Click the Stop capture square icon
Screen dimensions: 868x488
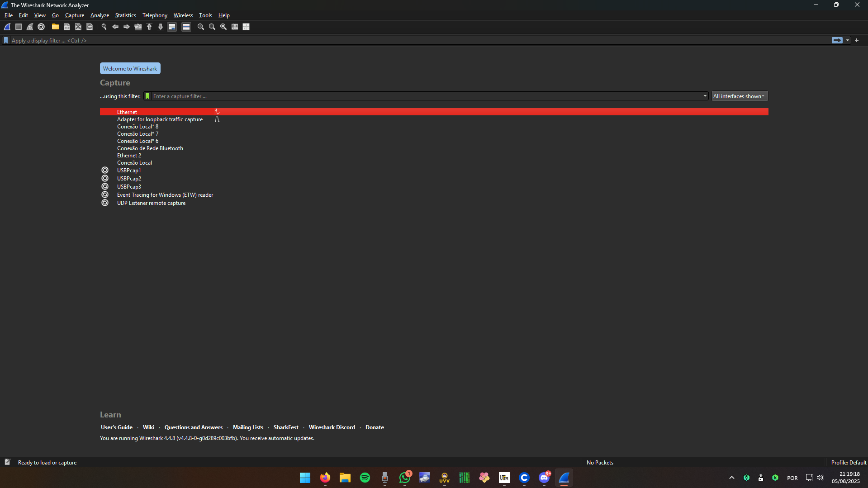pos(19,27)
